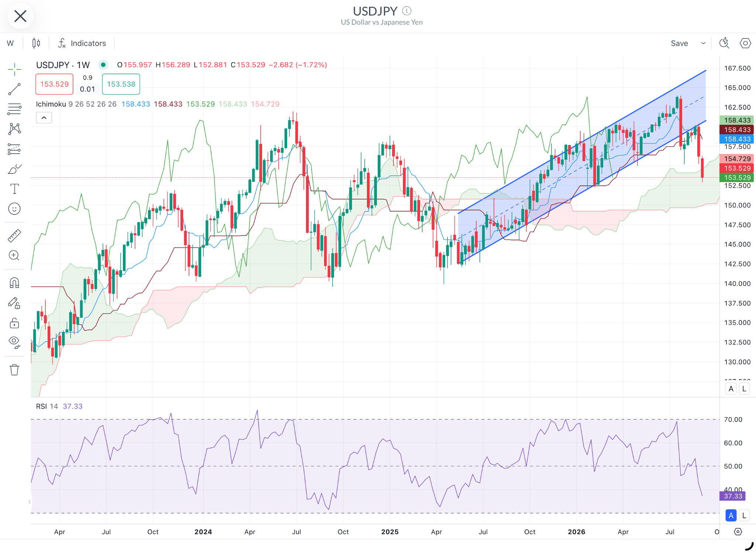
Task: Toggle magnet mode for drawings
Action: pyautogui.click(x=14, y=283)
